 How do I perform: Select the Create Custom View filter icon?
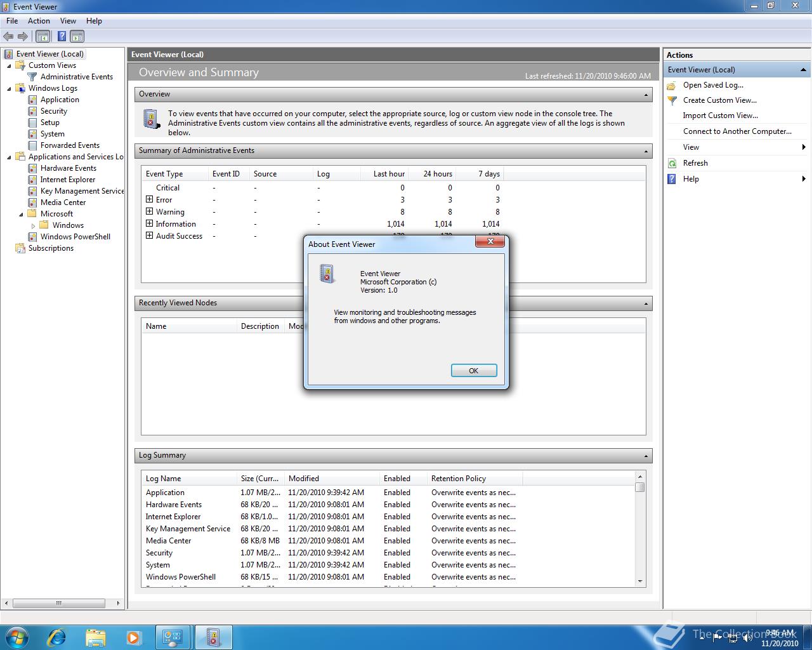pyautogui.click(x=672, y=100)
